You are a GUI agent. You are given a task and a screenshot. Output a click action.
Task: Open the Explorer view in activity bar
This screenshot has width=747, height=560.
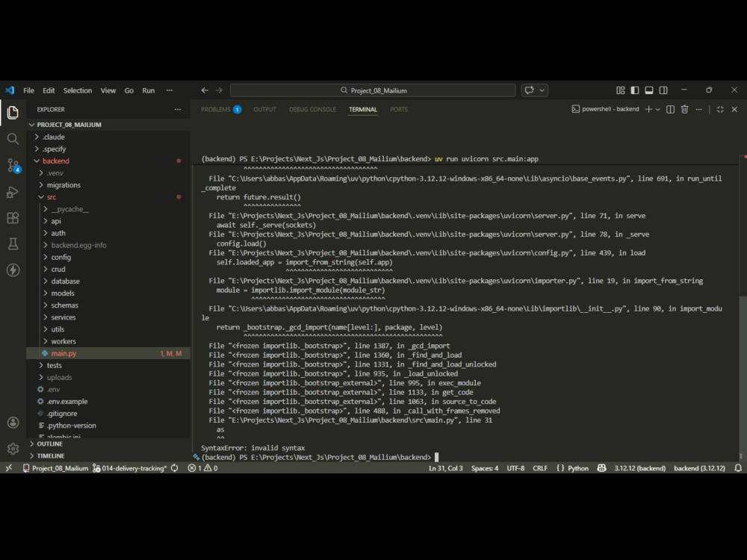(x=13, y=113)
